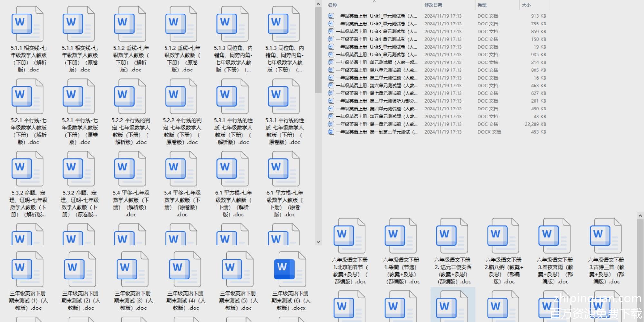Click the scroll-up arrow of the math files pane

[x=318, y=4]
